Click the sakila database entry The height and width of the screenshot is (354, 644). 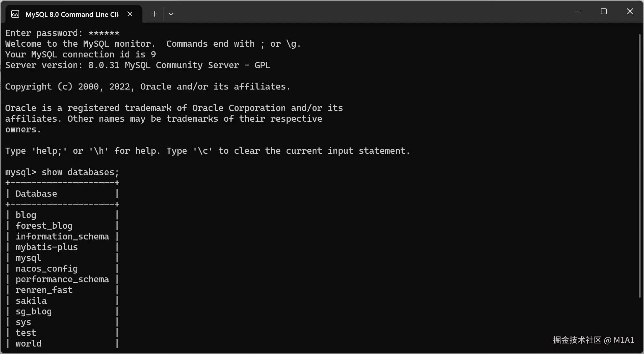point(31,301)
